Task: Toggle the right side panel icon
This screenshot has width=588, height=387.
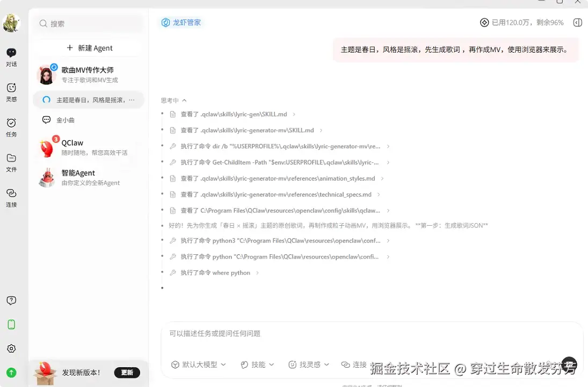Action: click(577, 23)
